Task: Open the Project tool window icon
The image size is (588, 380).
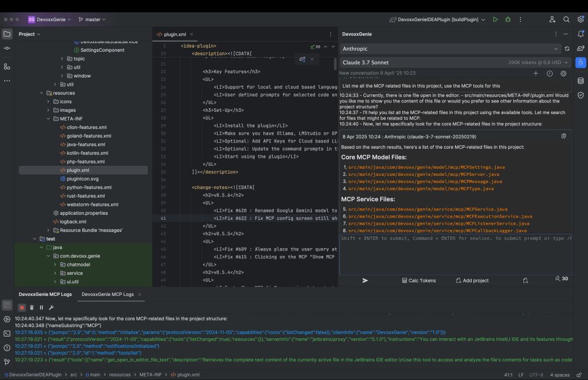Action: (x=7, y=34)
